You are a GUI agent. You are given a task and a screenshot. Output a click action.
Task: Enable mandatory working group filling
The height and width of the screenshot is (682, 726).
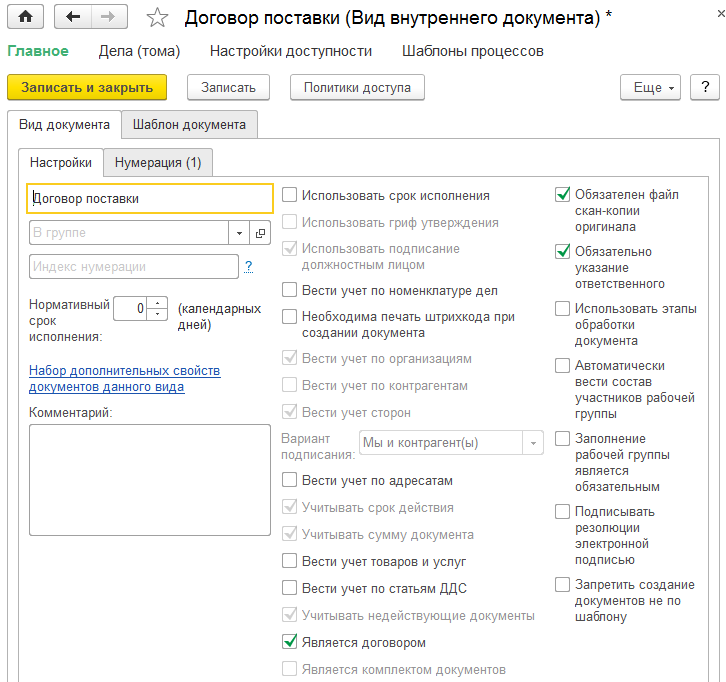click(x=563, y=438)
